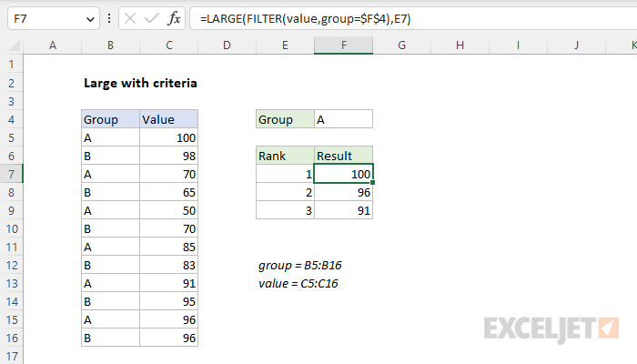Select value 70 in row 7

[169, 175]
